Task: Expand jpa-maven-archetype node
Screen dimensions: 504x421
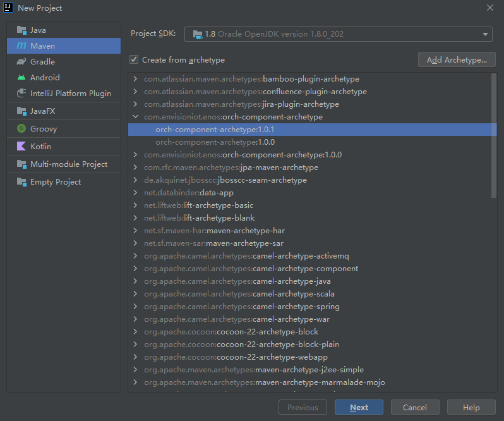Action: click(x=135, y=168)
